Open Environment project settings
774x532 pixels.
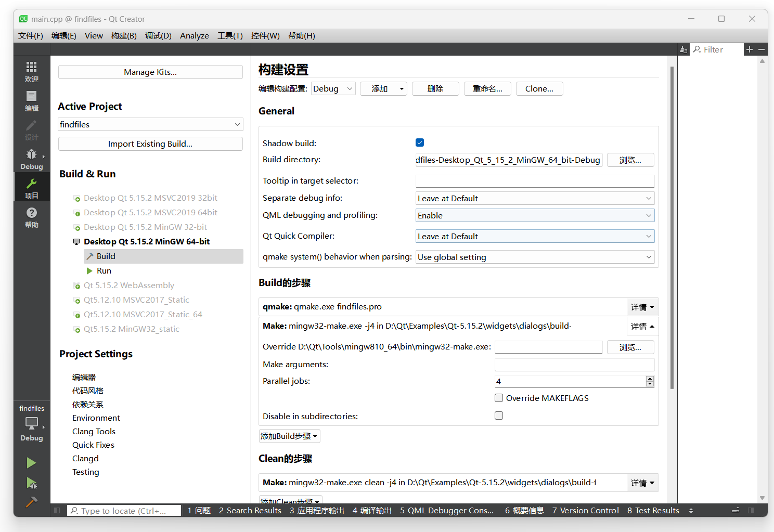click(96, 418)
